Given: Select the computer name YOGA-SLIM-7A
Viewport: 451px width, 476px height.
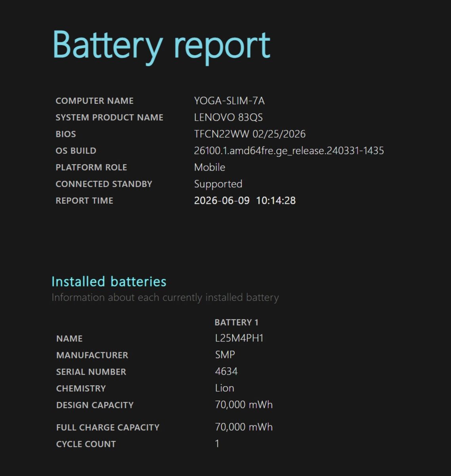Looking at the screenshot, I should 229,101.
